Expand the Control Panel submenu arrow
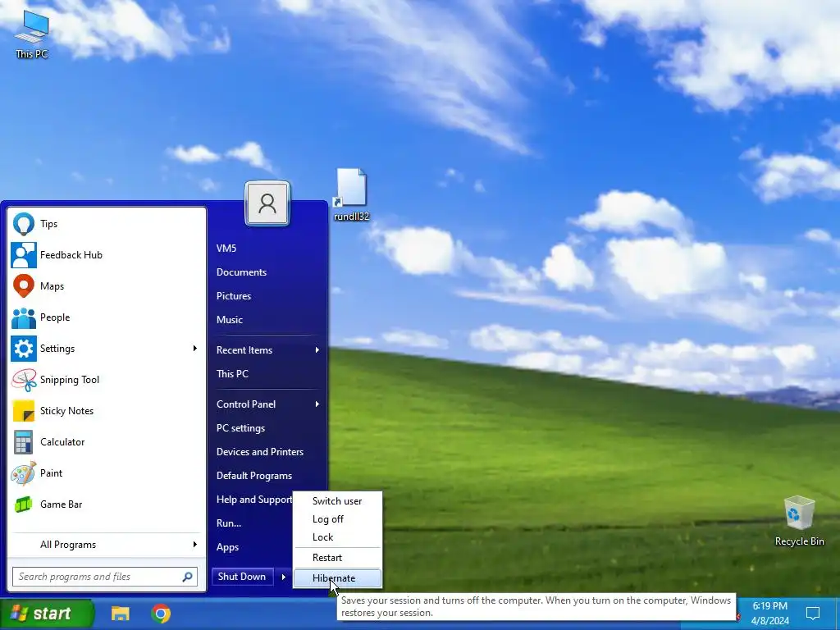Screen dimensions: 840x630 tap(317, 404)
